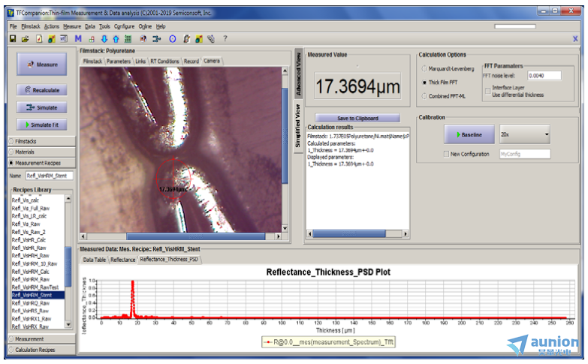The width and height of the screenshot is (588, 364).
Task: Click the gray window icon left of M
Action: tap(64, 38)
